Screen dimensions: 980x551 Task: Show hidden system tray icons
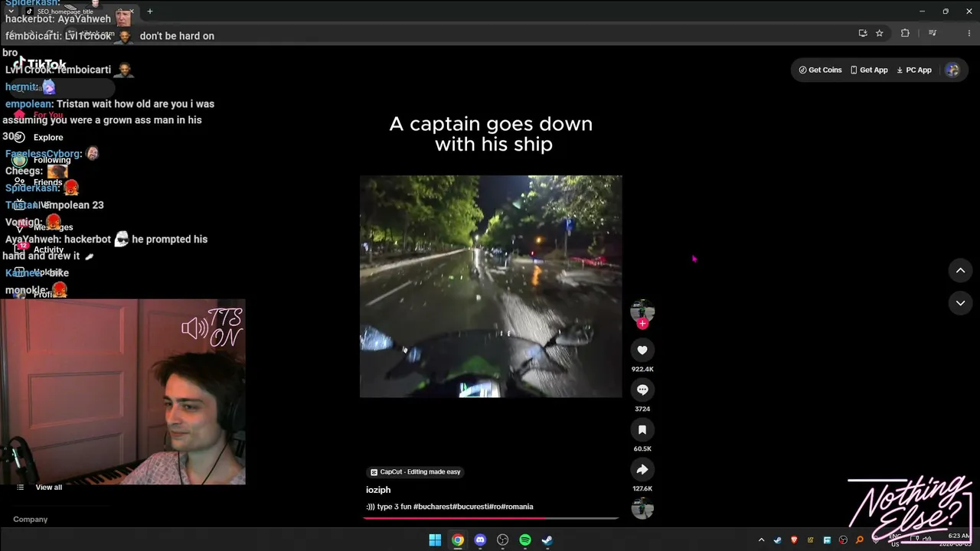click(x=761, y=540)
